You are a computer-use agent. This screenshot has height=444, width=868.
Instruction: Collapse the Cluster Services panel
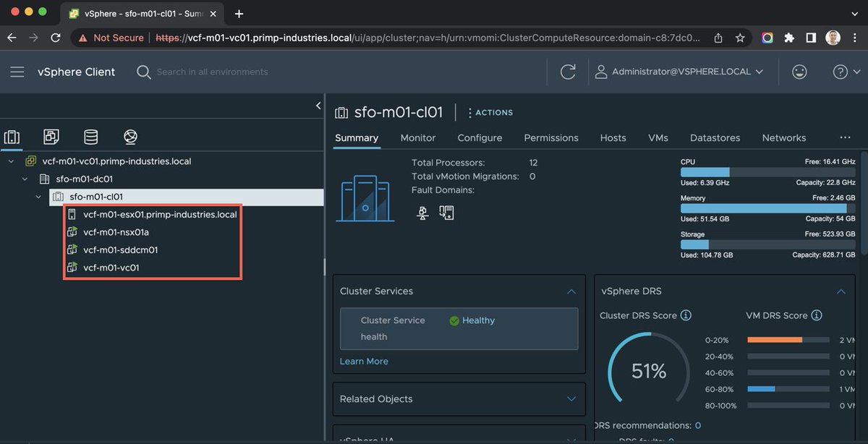tap(571, 291)
